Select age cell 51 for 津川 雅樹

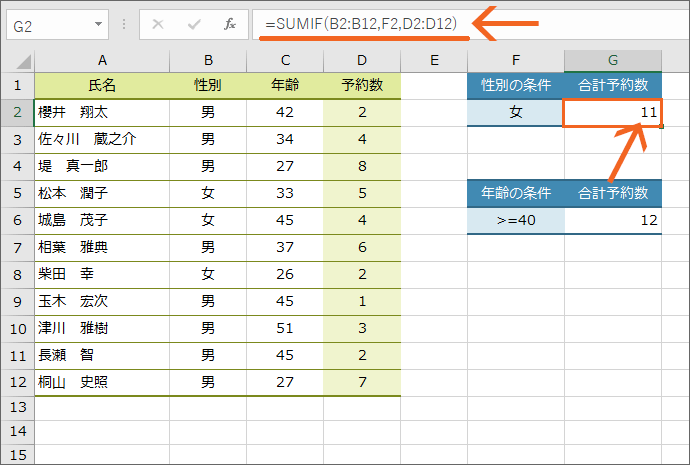click(x=285, y=329)
